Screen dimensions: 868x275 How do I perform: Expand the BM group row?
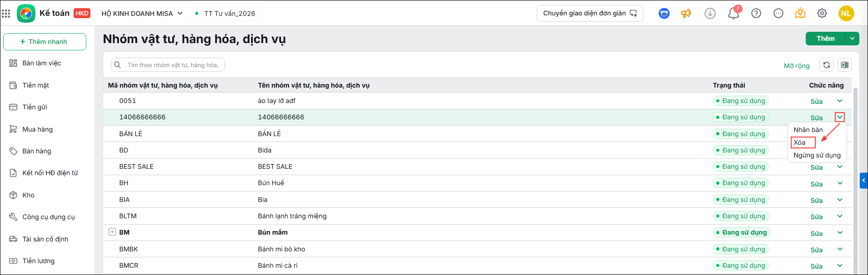(112, 232)
